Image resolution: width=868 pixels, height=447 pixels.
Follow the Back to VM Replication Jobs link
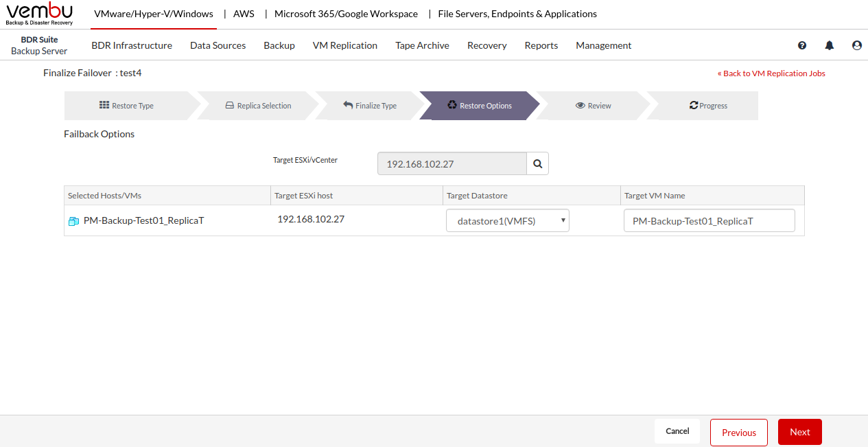(771, 73)
